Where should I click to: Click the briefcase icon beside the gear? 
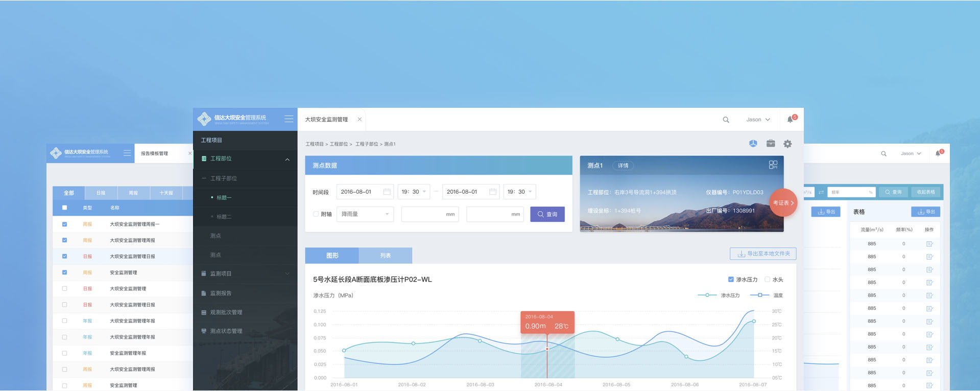pyautogui.click(x=771, y=144)
